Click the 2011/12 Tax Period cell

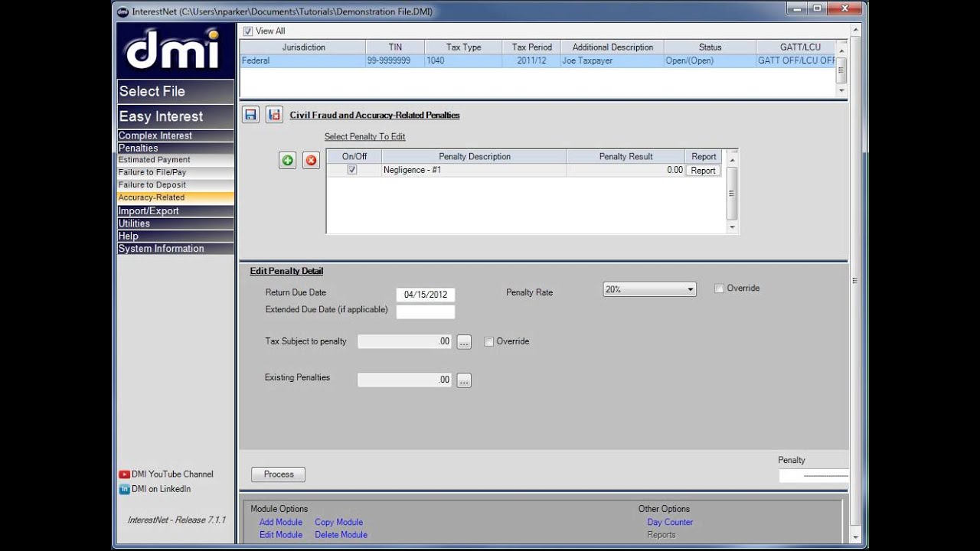point(531,60)
